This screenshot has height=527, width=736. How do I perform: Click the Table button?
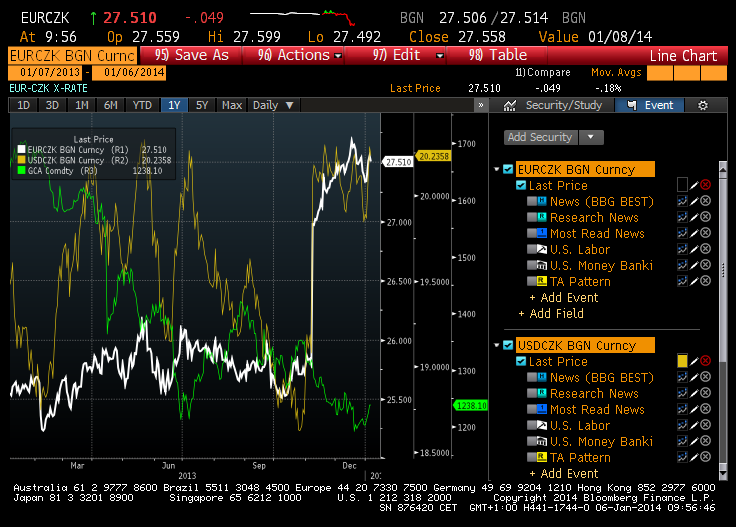(497, 55)
